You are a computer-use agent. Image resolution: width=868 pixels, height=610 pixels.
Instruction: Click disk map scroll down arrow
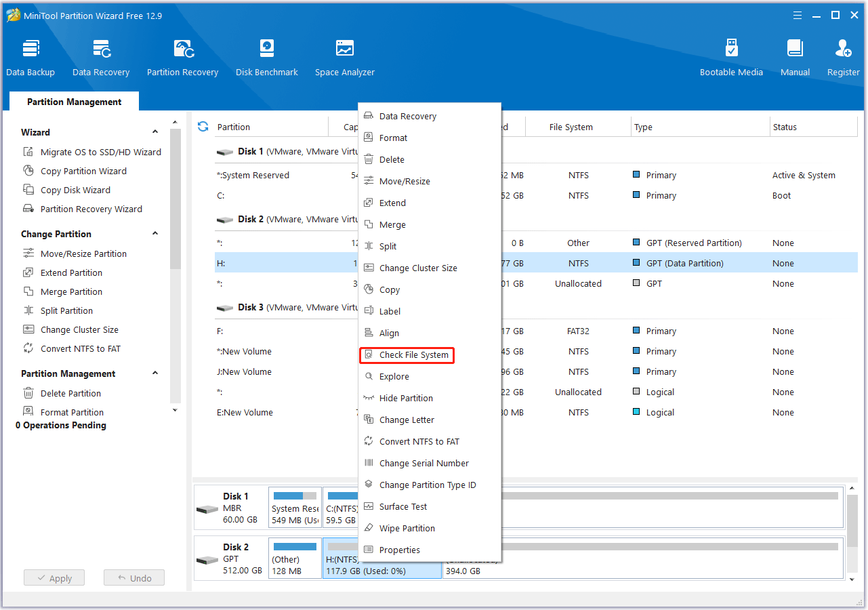coord(852,579)
